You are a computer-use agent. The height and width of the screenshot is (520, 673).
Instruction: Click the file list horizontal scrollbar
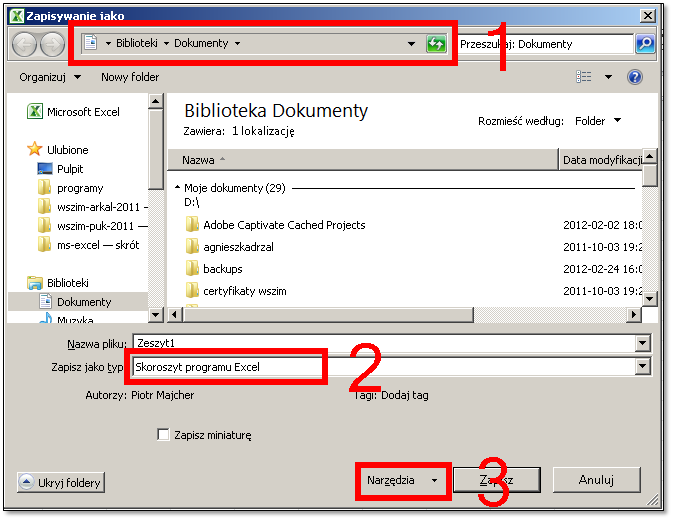tap(400, 315)
